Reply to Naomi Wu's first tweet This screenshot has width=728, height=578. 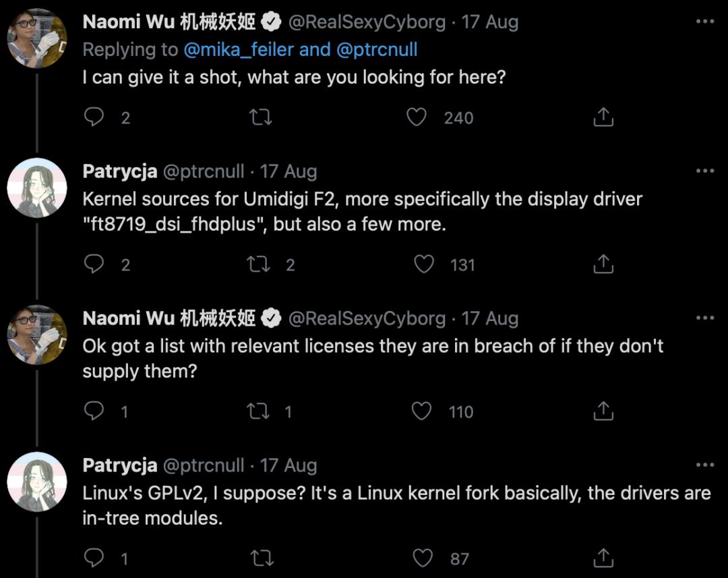point(94,117)
